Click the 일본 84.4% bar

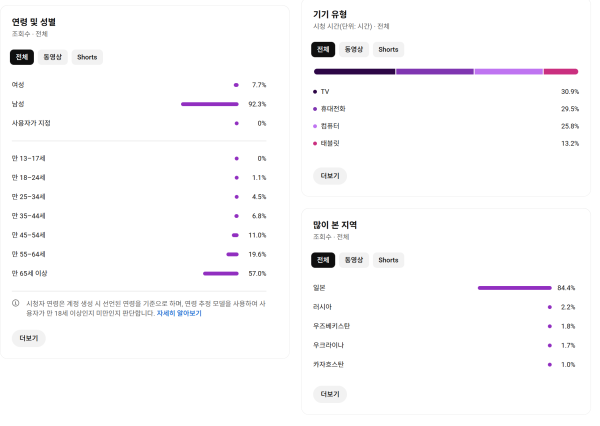[515, 288]
